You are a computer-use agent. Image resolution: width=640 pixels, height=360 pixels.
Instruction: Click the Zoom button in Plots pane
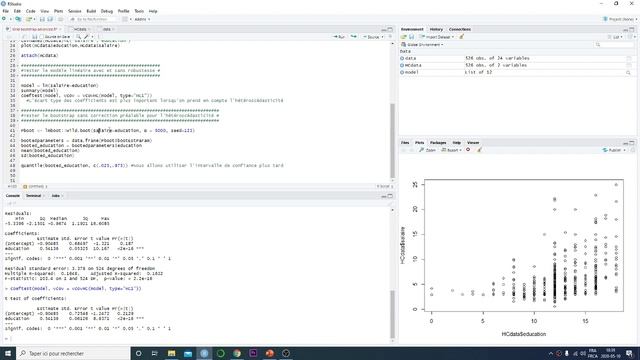click(x=428, y=150)
